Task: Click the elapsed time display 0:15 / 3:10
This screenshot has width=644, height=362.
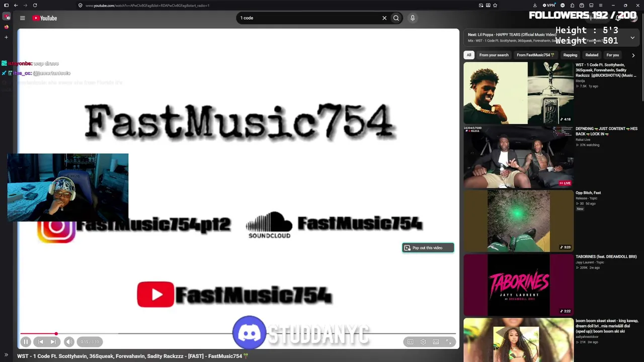Action: pos(90,342)
